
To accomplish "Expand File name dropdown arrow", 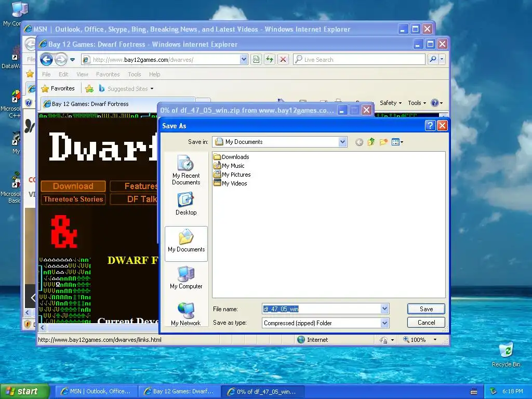I will (x=384, y=309).
